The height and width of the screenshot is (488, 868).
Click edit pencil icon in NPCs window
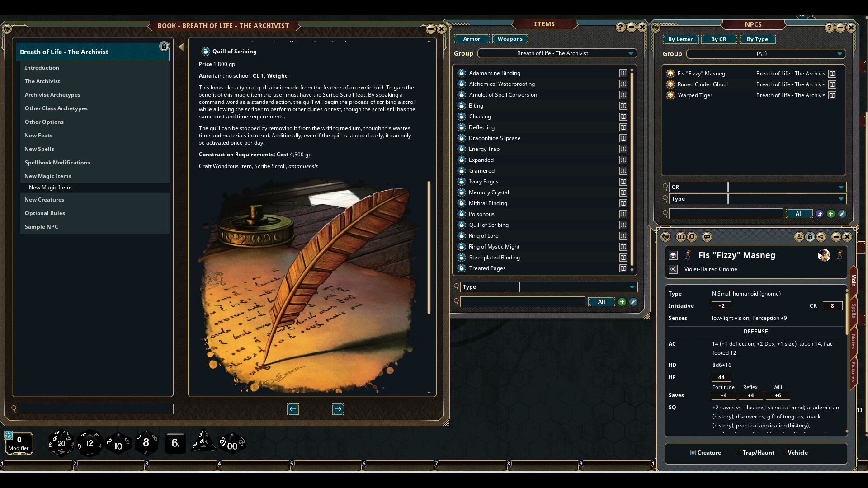[842, 214]
